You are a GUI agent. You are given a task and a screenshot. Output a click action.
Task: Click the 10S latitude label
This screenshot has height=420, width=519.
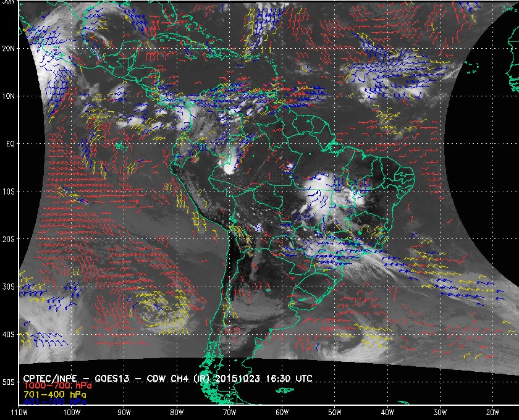click(8, 191)
